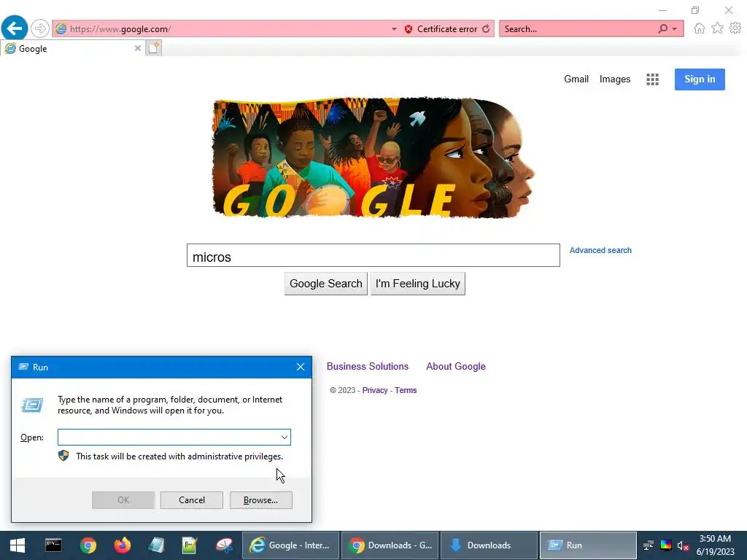Viewport: 747px width, 560px height.
Task: Click I'm Feeling Lucky button
Action: (417, 284)
